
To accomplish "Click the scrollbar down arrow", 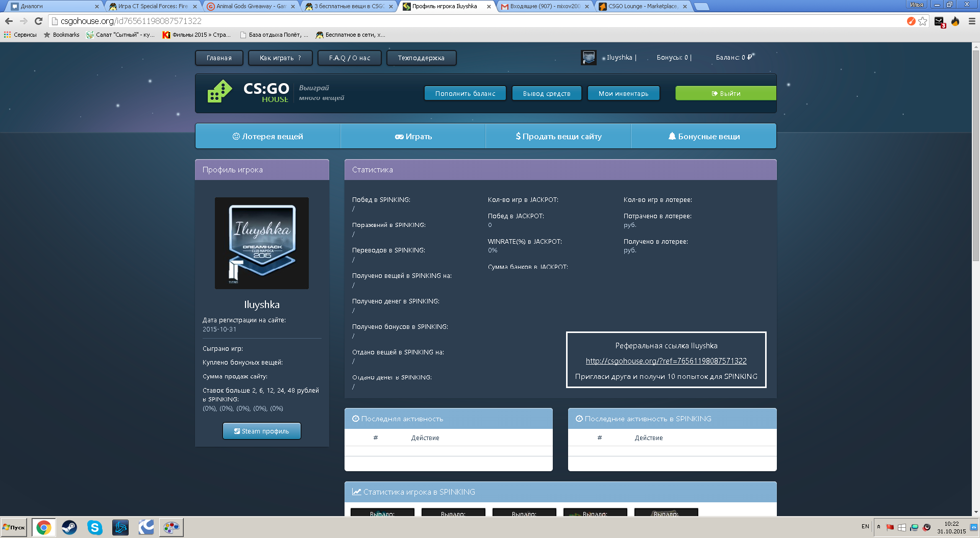I will 975,511.
